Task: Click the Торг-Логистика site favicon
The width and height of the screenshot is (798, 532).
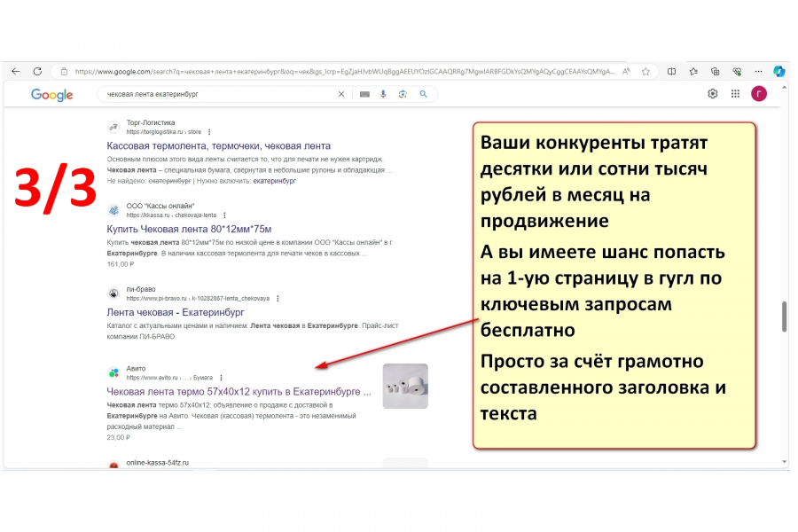Action: point(113,127)
